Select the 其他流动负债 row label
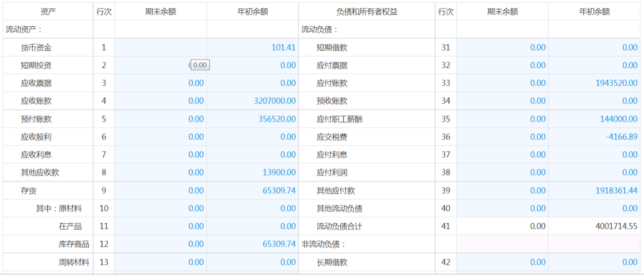The image size is (644, 275). pos(340,208)
